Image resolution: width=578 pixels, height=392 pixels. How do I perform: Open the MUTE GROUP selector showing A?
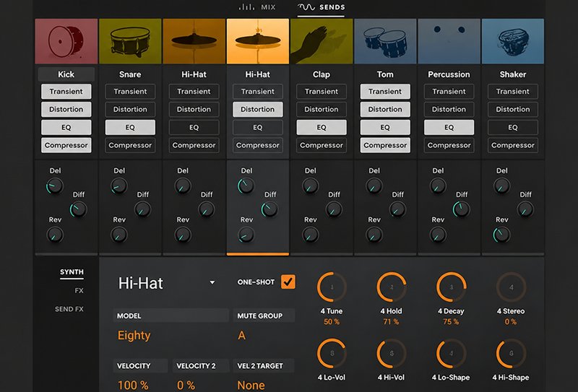pyautogui.click(x=241, y=335)
